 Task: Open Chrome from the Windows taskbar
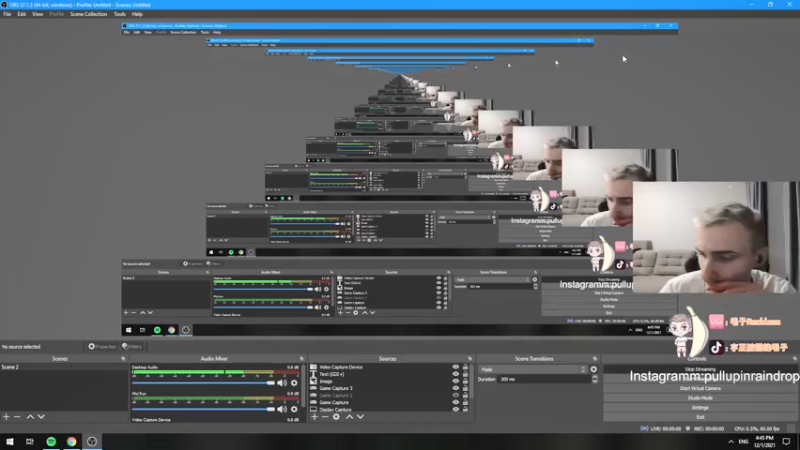tap(71, 441)
